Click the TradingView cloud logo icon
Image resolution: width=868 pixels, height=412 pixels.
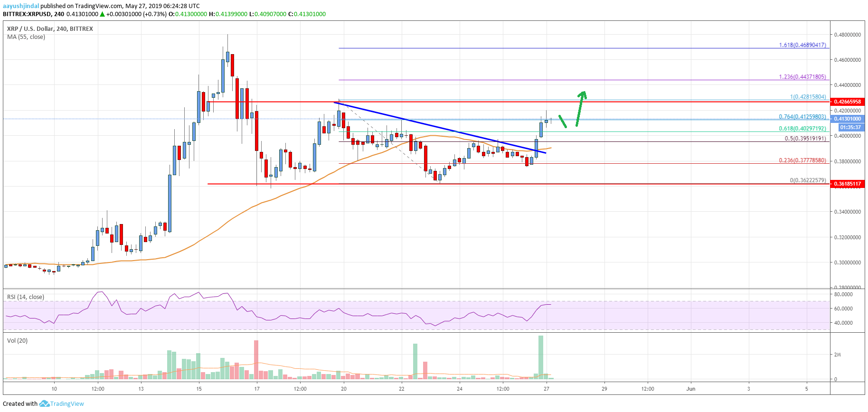pyautogui.click(x=44, y=403)
